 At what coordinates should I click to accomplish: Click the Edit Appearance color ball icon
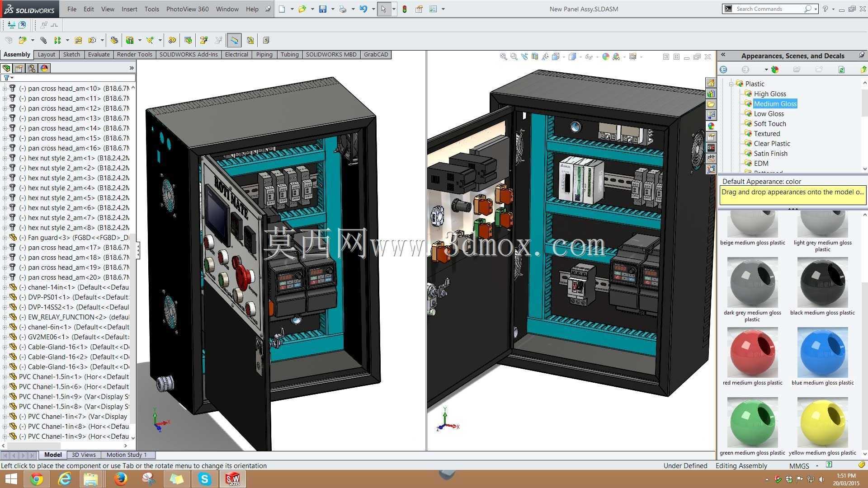(606, 56)
